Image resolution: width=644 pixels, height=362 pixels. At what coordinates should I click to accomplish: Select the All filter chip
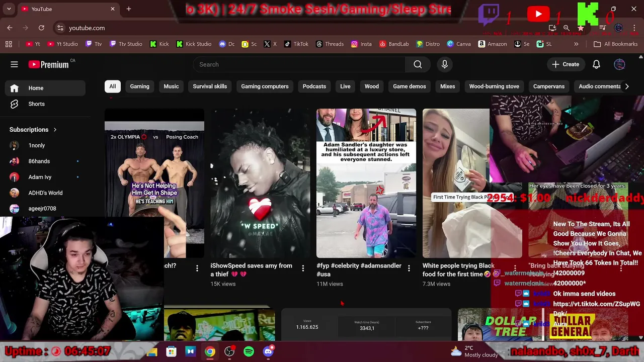pos(113,86)
